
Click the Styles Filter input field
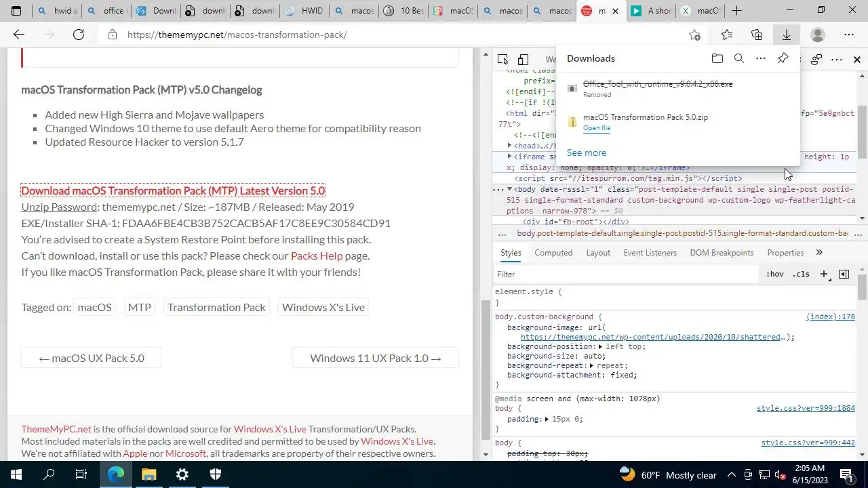(x=625, y=274)
